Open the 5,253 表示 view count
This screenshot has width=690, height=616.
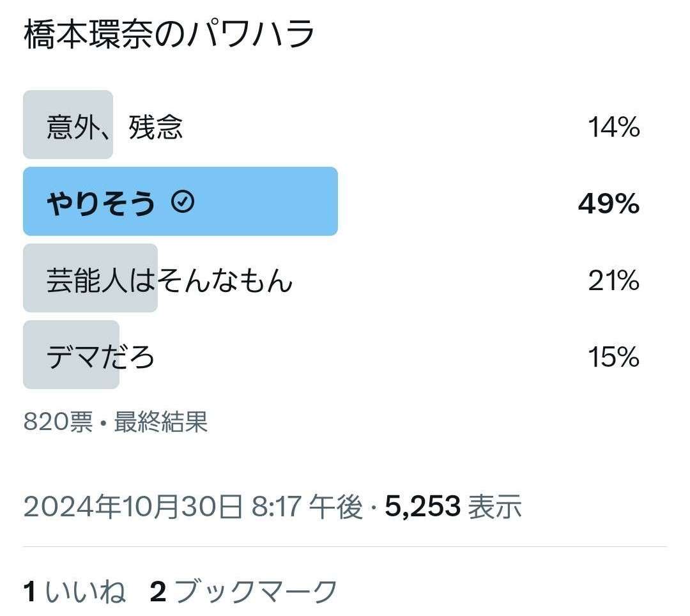pyautogui.click(x=453, y=507)
